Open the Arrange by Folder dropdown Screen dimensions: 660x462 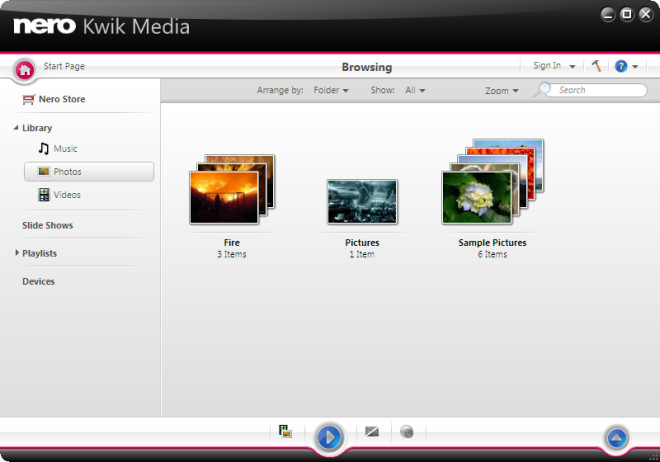pyautogui.click(x=331, y=90)
